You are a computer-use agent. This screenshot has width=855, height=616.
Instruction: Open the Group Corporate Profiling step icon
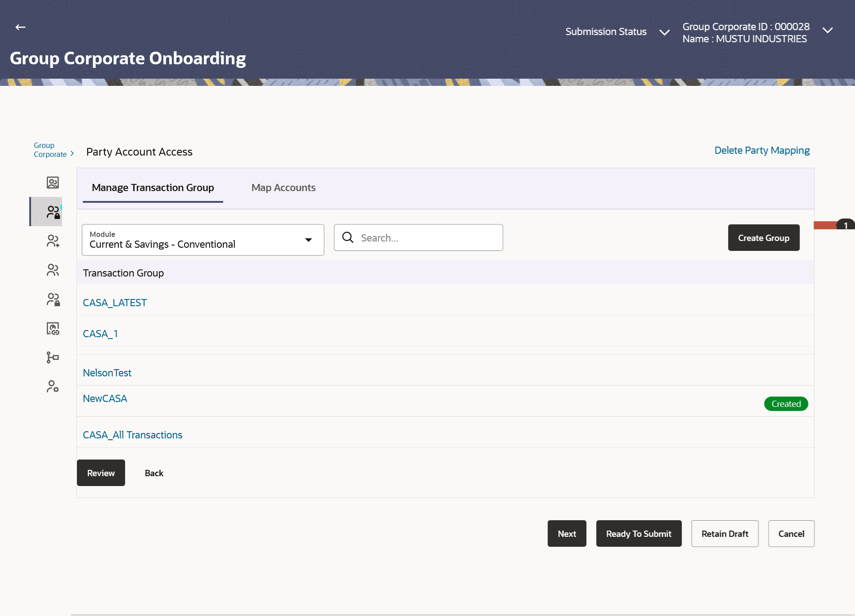[53, 183]
